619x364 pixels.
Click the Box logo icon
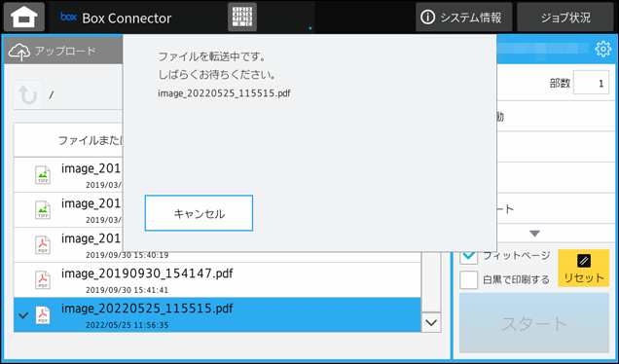(68, 17)
